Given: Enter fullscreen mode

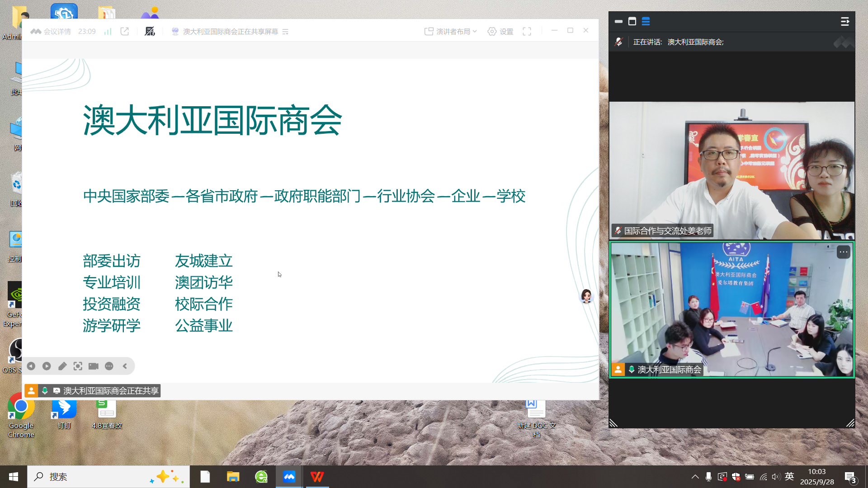Looking at the screenshot, I should [x=527, y=31].
